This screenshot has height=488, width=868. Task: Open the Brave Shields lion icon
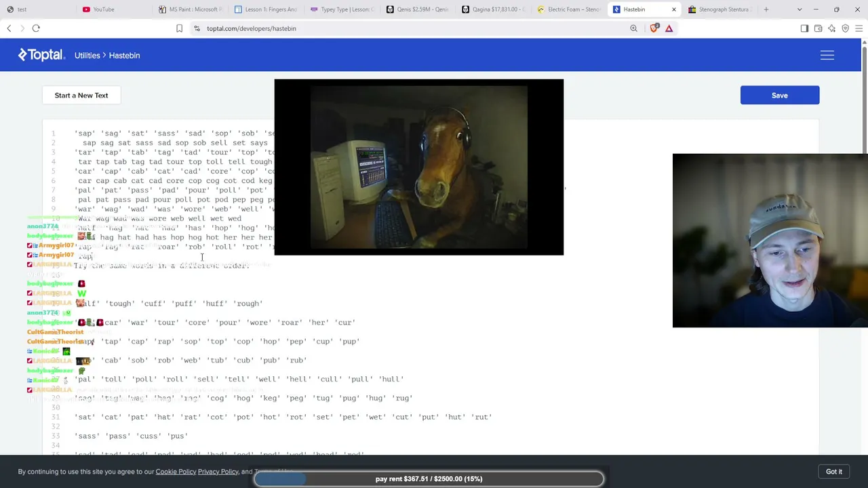point(654,28)
